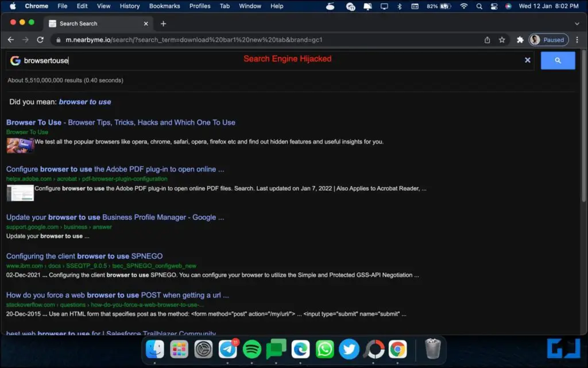Open Finder from the Dock

[x=155, y=349]
